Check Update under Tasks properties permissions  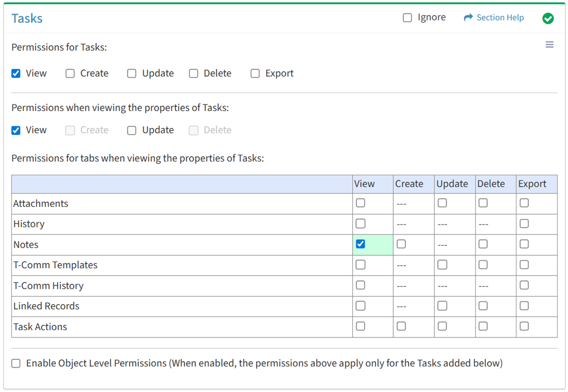pyautogui.click(x=132, y=130)
